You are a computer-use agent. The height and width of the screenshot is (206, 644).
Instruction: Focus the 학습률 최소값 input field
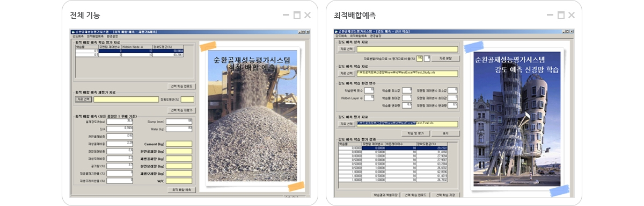pyautogui.click(x=407, y=90)
